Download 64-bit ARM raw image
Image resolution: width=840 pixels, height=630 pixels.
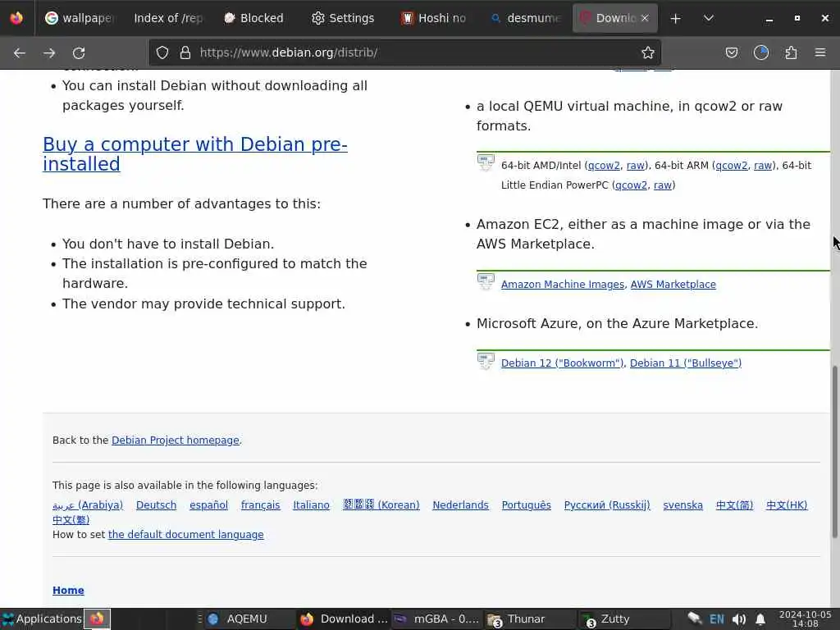pyautogui.click(x=763, y=166)
